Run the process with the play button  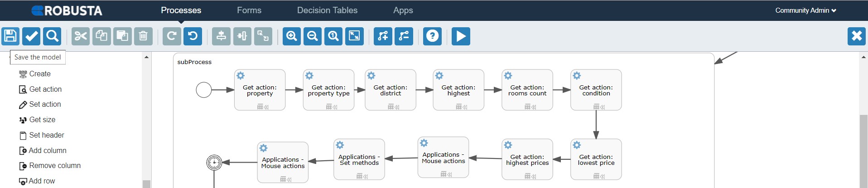tap(461, 36)
